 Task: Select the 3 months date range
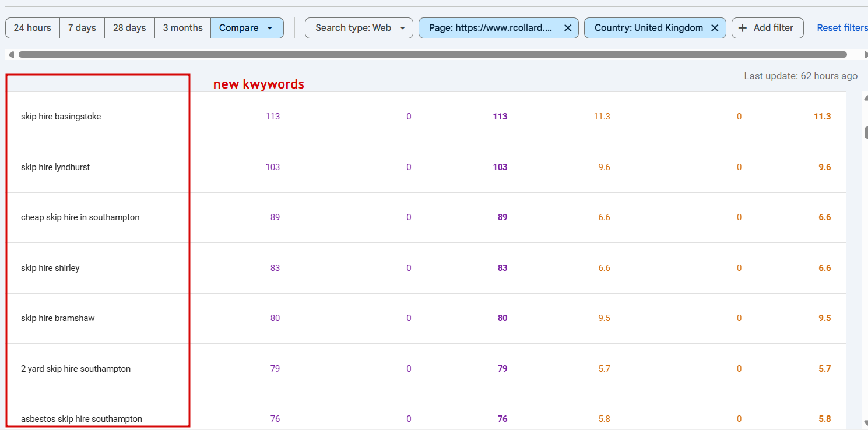(x=182, y=28)
